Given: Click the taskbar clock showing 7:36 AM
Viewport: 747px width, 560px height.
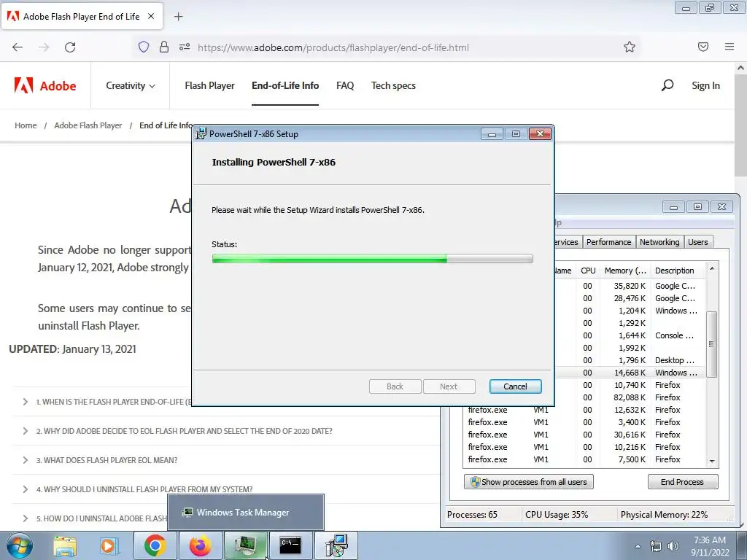Looking at the screenshot, I should coord(710,546).
